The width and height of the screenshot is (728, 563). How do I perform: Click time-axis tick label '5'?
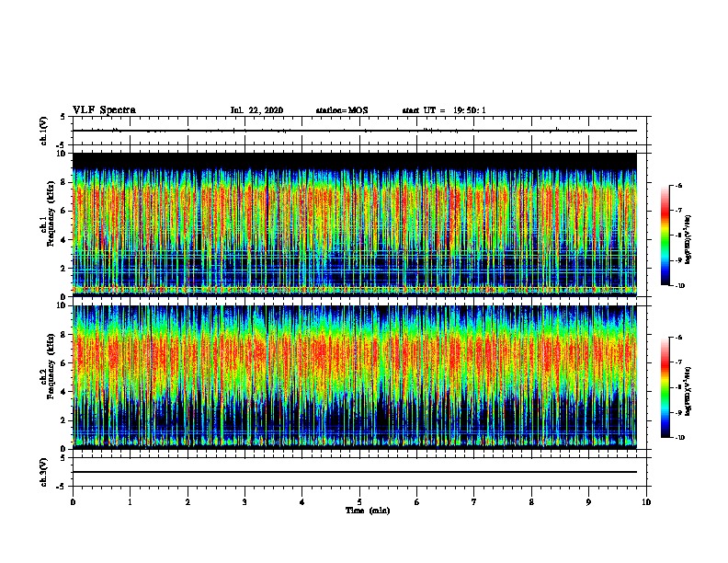(359, 502)
